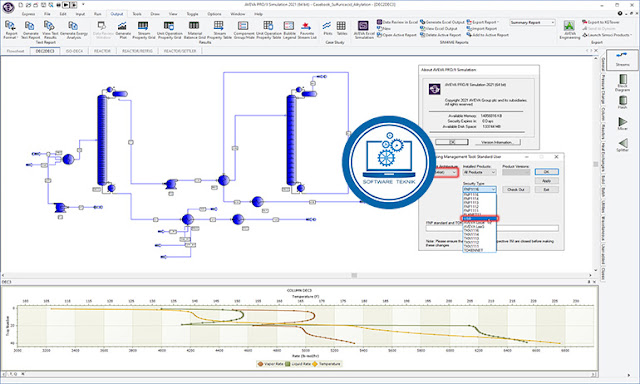Image resolution: width=640 pixels, height=384 pixels.
Task: Switch to REACTOR/SETTLER tab
Action: pyautogui.click(x=180, y=51)
